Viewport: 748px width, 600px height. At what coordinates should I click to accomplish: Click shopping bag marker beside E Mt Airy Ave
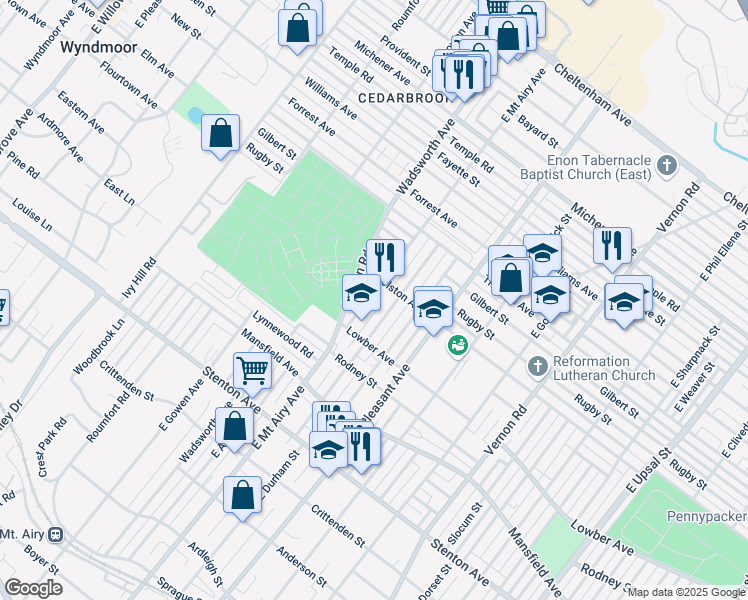[x=234, y=426]
